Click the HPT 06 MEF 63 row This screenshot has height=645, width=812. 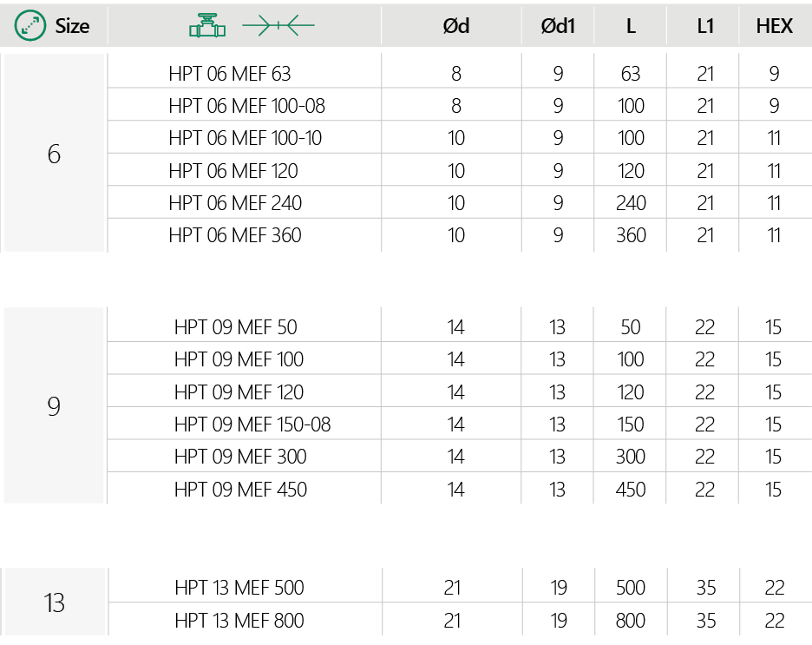(x=230, y=74)
